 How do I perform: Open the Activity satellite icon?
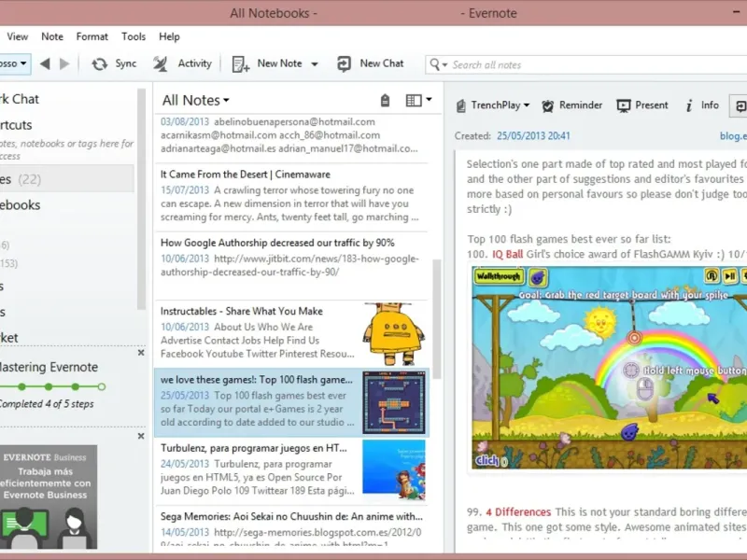(x=161, y=63)
